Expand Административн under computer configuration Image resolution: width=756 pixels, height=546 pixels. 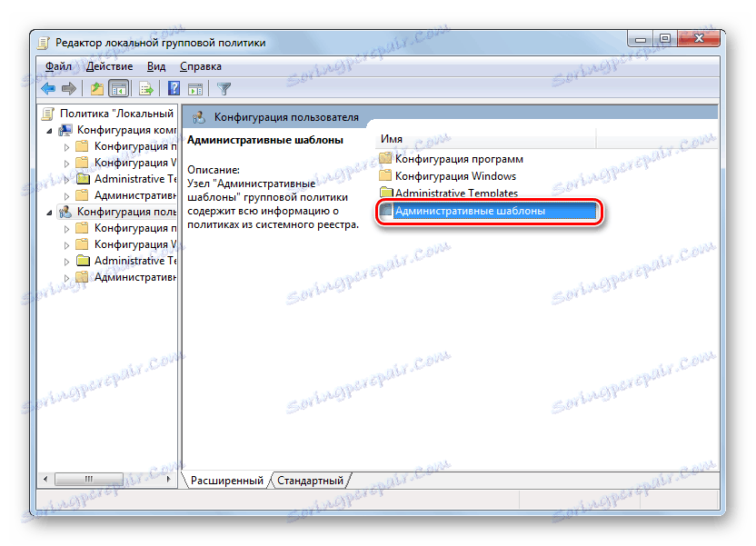coord(66,196)
